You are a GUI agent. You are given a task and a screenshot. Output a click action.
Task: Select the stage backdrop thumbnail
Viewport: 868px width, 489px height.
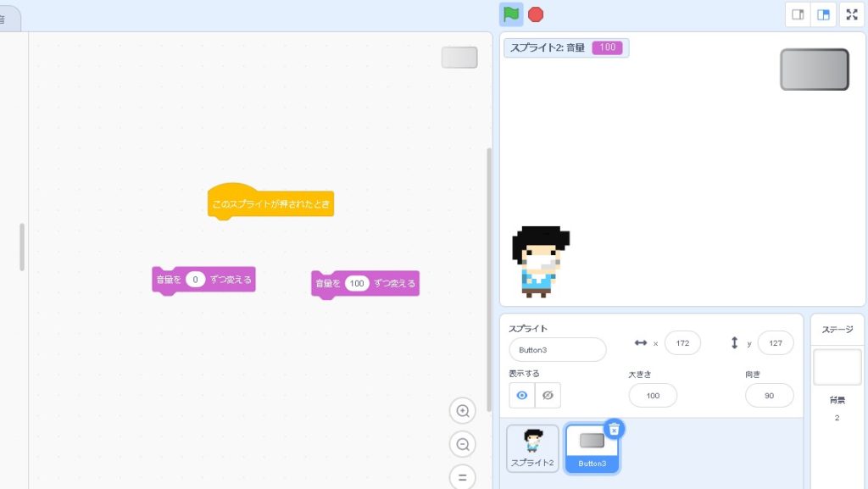point(837,367)
